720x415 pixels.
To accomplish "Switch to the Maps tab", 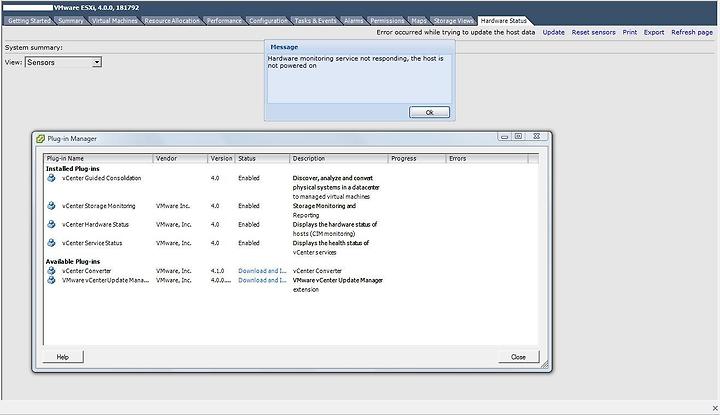I will click(x=419, y=21).
